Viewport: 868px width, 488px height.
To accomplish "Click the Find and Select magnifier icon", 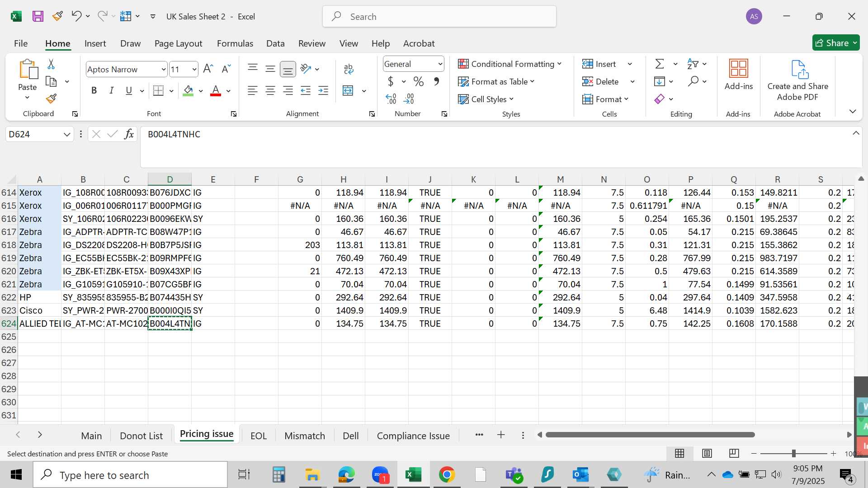I will pos(693,81).
